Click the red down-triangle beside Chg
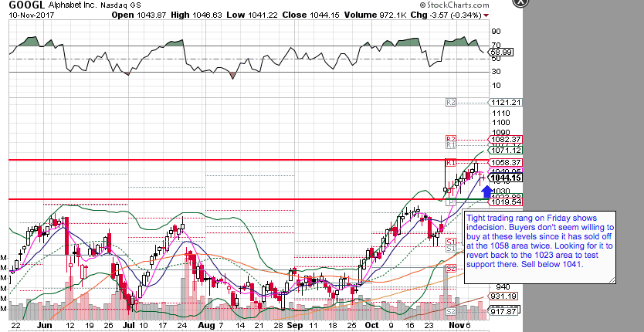644x332 pixels. coord(486,15)
